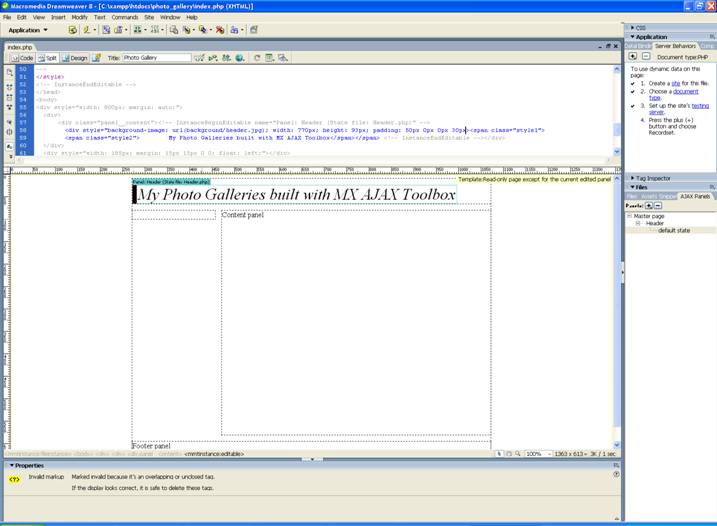Click the code pane vertical scrollbar

tap(617, 110)
